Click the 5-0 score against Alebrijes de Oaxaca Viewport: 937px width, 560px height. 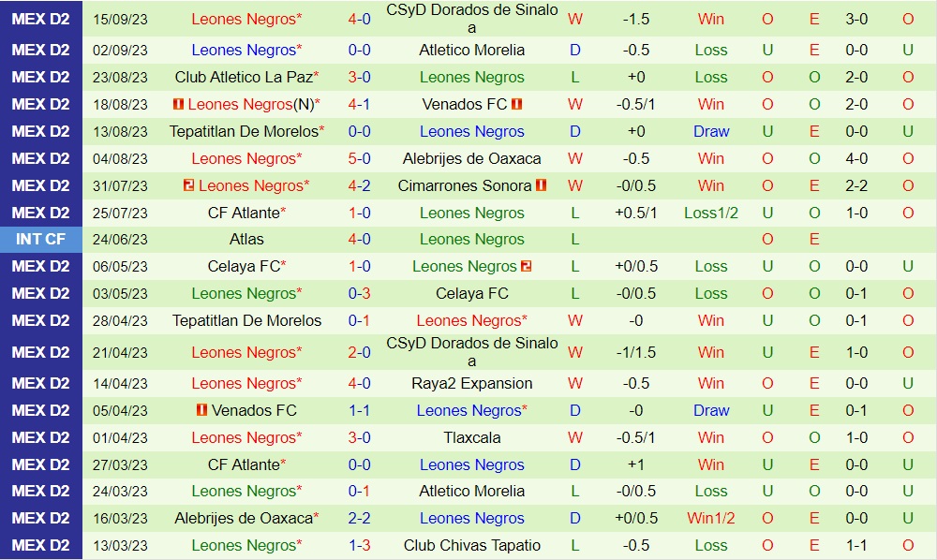[x=360, y=159]
